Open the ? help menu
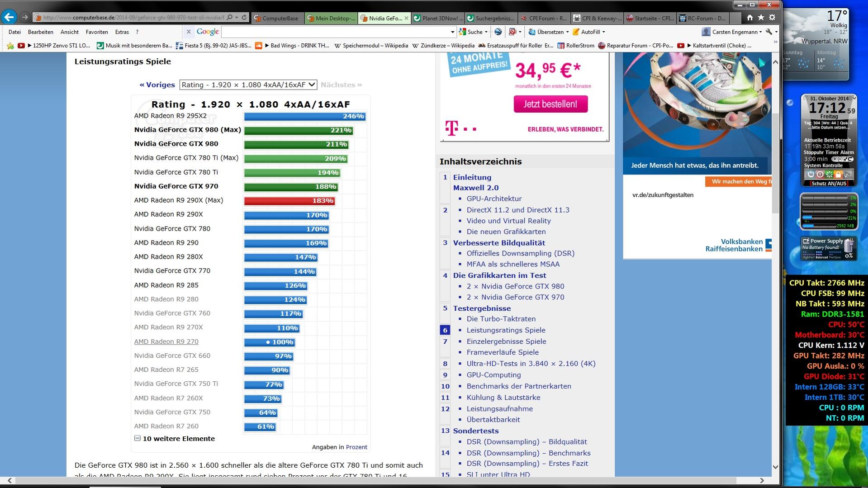868x488 pixels. [x=137, y=32]
